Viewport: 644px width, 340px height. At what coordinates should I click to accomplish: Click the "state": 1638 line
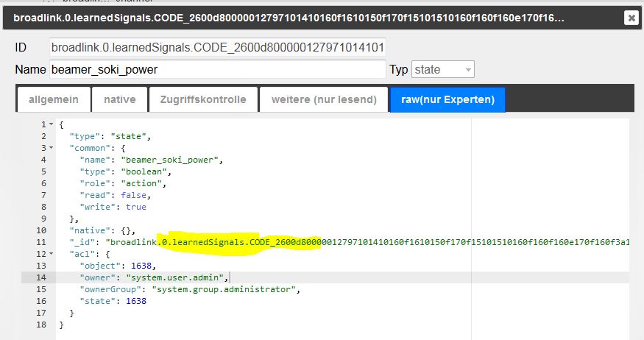click(113, 301)
